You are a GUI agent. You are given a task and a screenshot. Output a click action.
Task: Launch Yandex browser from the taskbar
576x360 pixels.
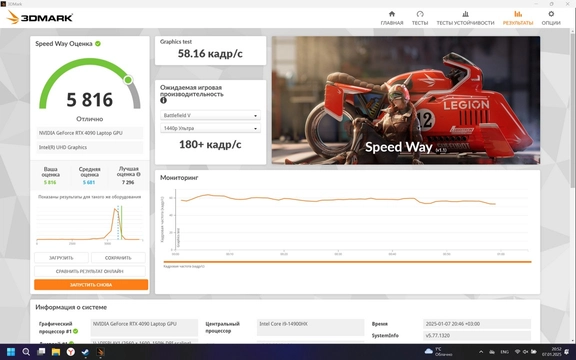coord(71,352)
